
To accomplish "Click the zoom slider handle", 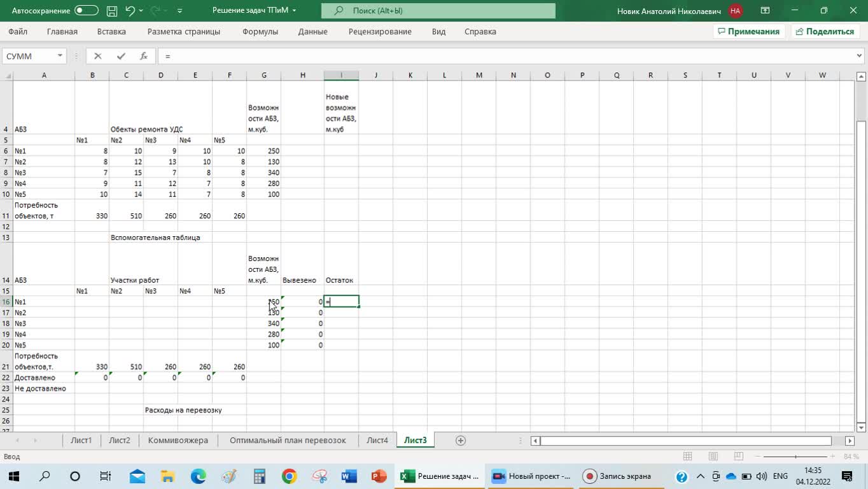I will click(x=795, y=457).
